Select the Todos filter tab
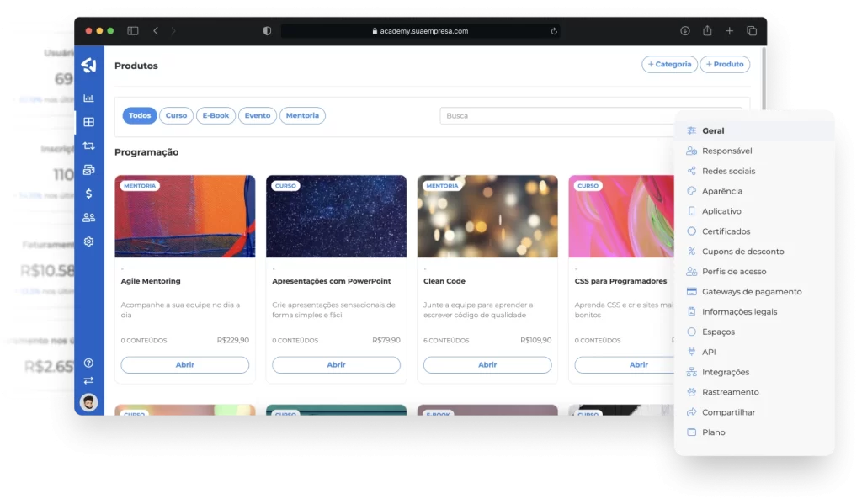Screen dimensions: 862x504 140,115
